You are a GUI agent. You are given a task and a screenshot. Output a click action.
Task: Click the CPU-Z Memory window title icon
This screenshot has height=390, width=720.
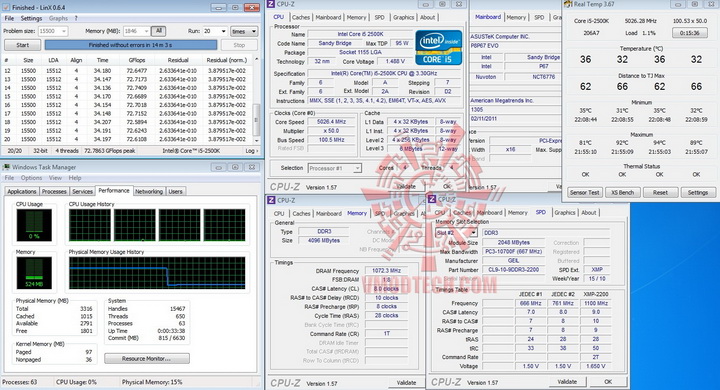pyautogui.click(x=271, y=200)
